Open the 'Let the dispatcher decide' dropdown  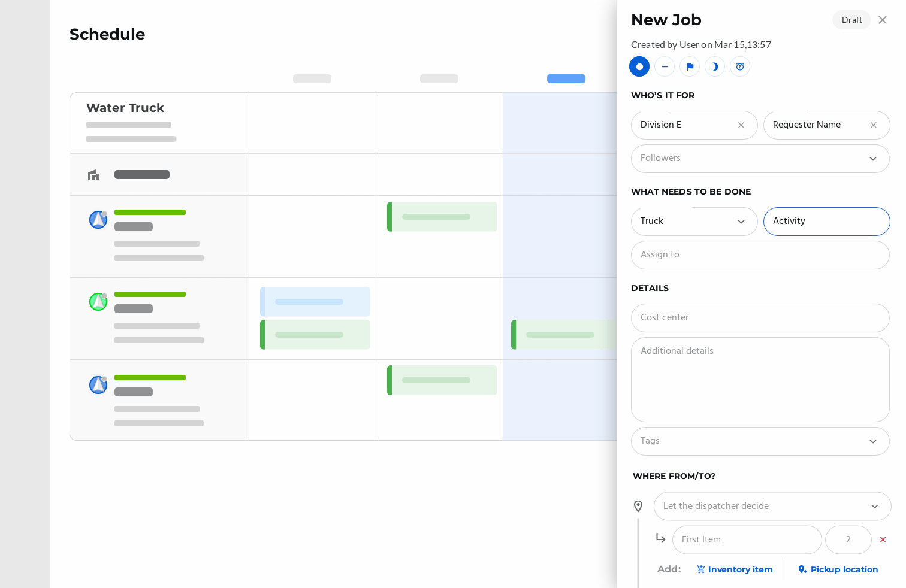pos(875,507)
